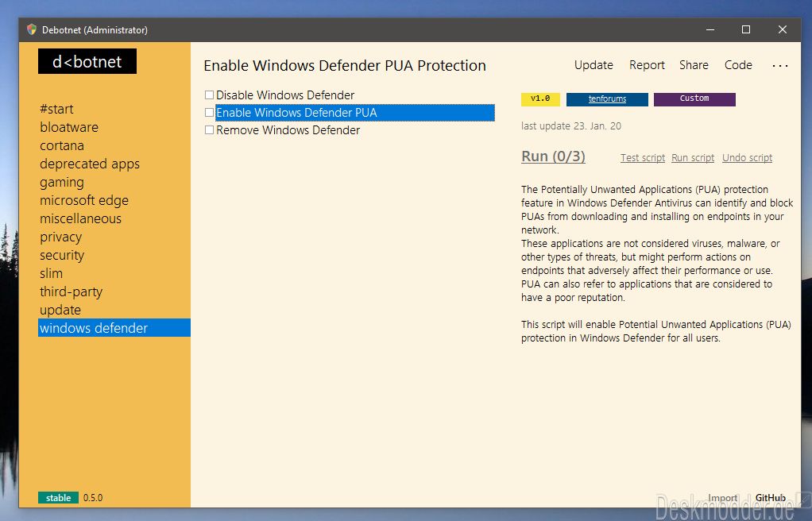Select the bloatware category
The height and width of the screenshot is (521, 812).
tap(69, 127)
